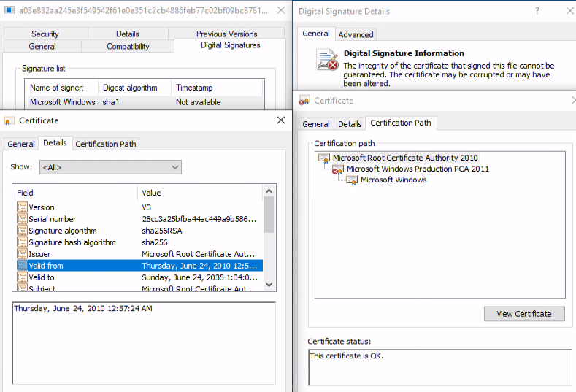Close the left Certificate window

click(x=281, y=120)
